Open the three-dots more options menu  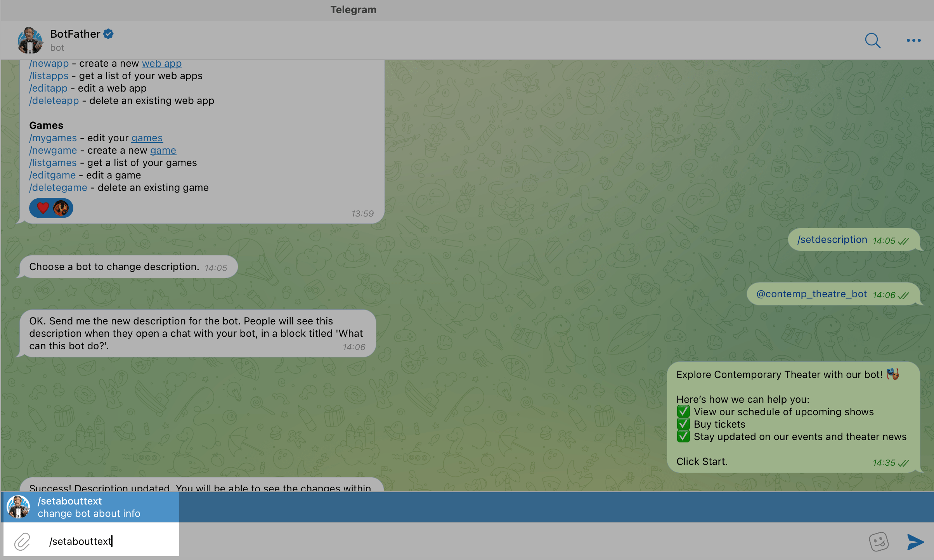[913, 40]
